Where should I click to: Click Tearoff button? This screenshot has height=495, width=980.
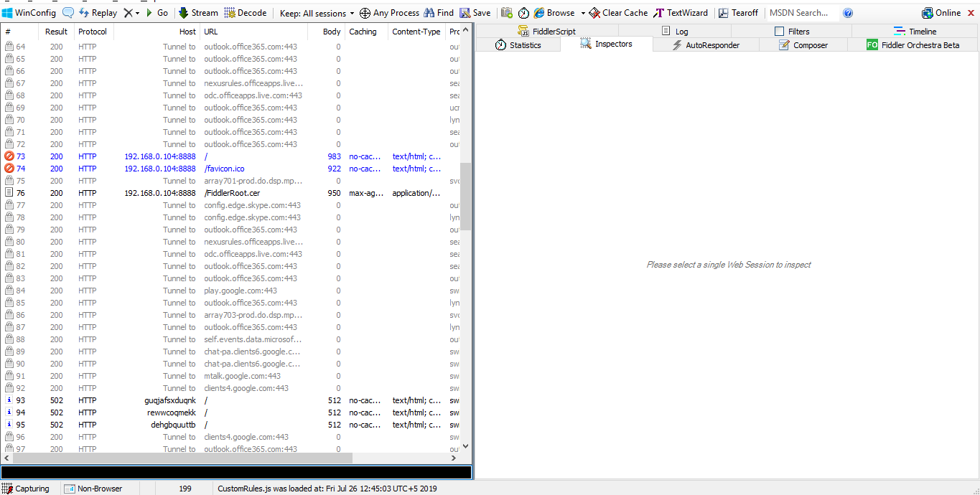click(738, 13)
